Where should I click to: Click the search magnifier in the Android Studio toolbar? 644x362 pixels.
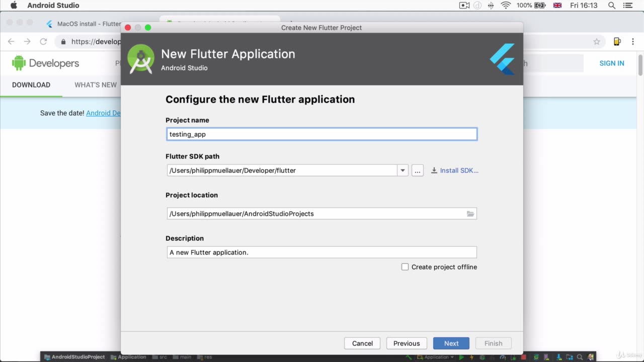coord(581,357)
